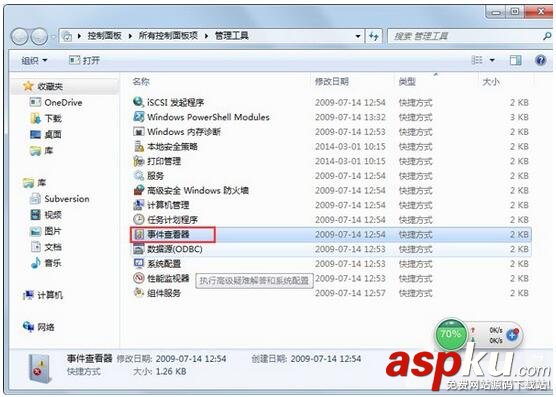Viewport: 556px width, 397px height.
Task: Click the 高级安全 Windows 防火墙 icon
Action: 138,190
